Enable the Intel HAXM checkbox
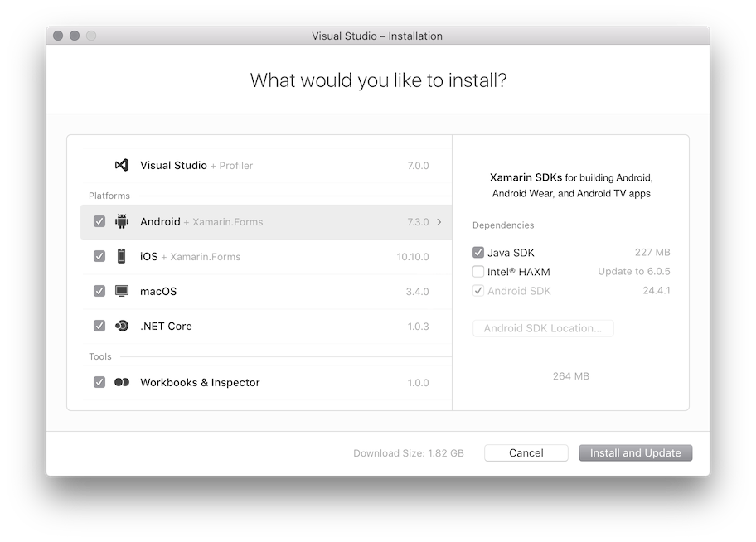Screen dimensions: 756x542 (x=477, y=272)
